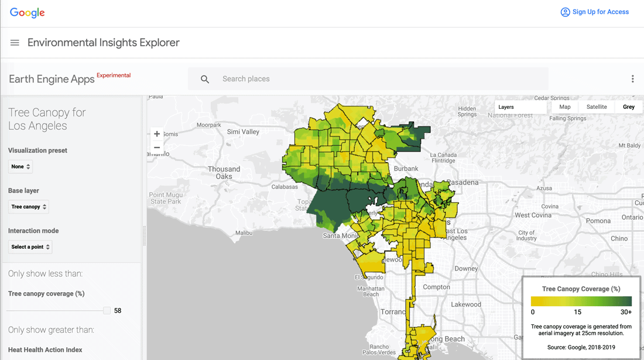Focus the Search places field
Screen dimensions: 644x360
(x=368, y=79)
